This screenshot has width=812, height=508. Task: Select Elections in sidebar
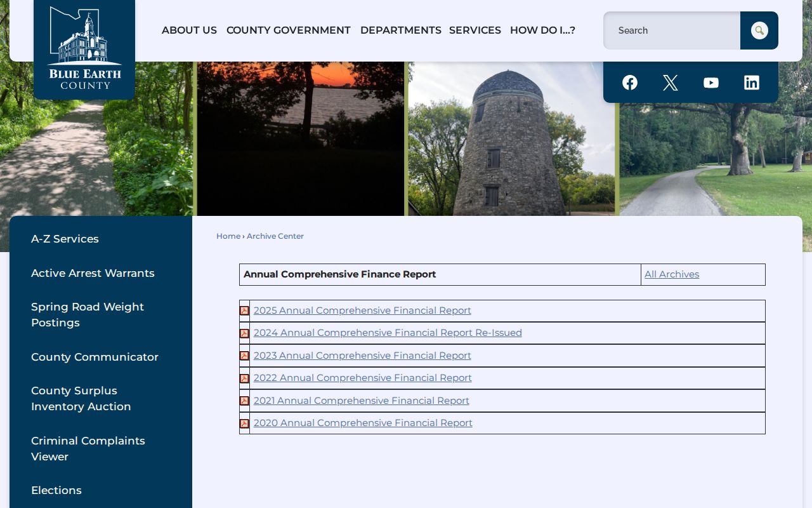point(56,490)
